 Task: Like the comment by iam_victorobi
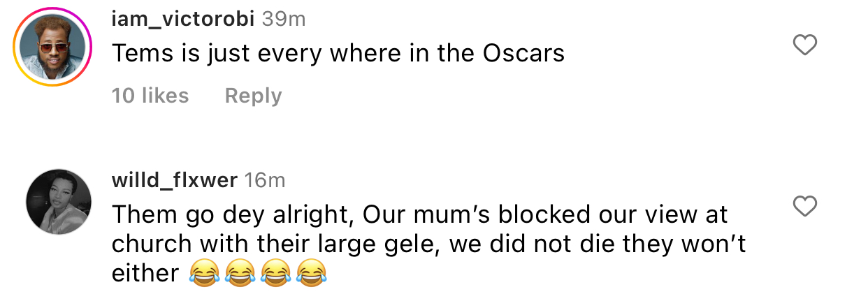coord(806,46)
